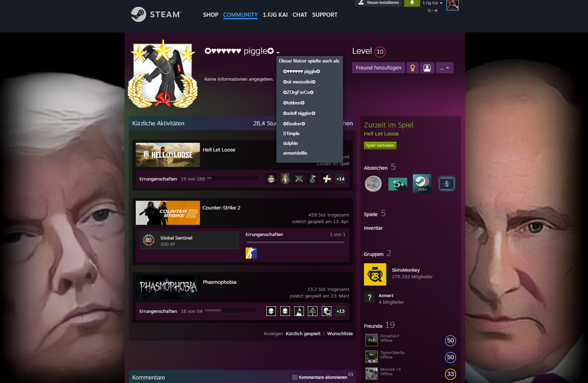Open the SHOP menu in navigation
The width and height of the screenshot is (588, 383).
click(210, 15)
